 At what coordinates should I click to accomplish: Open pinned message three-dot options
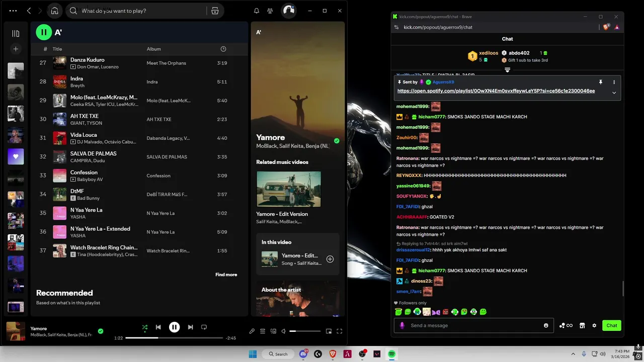pos(614,82)
